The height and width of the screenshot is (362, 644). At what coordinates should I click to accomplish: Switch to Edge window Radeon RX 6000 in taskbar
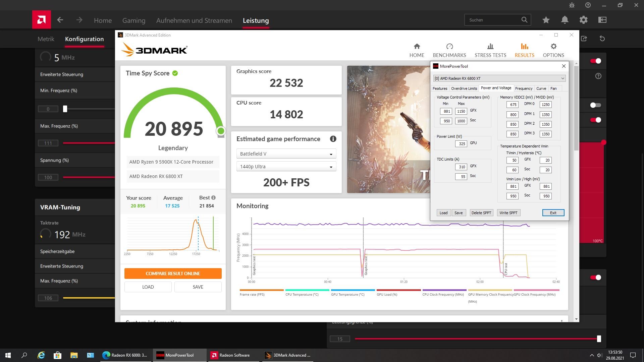point(125,355)
